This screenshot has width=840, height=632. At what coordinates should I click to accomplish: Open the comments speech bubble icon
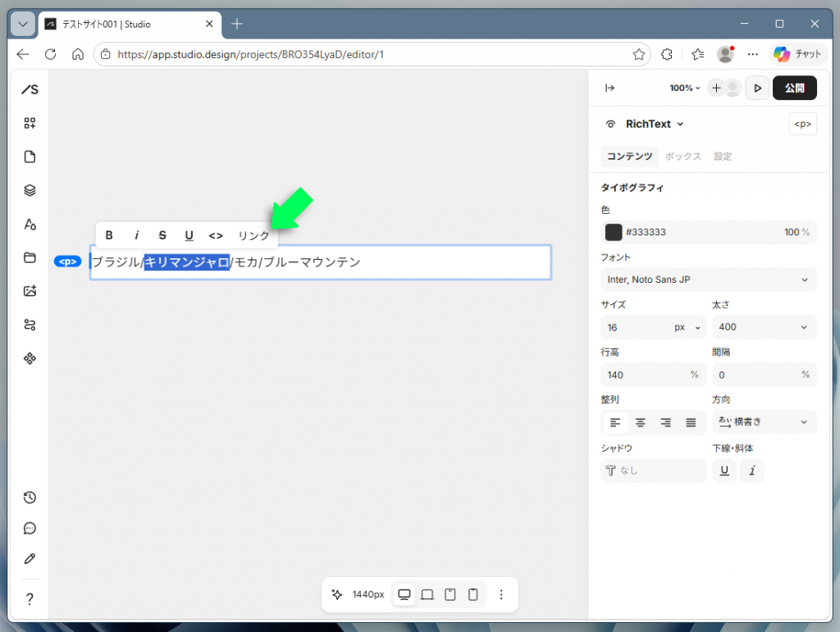click(x=30, y=529)
